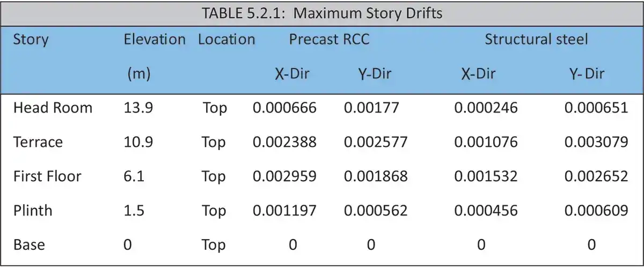644x268 pixels.
Task: Select the elevation value 6.1
Action: (134, 176)
